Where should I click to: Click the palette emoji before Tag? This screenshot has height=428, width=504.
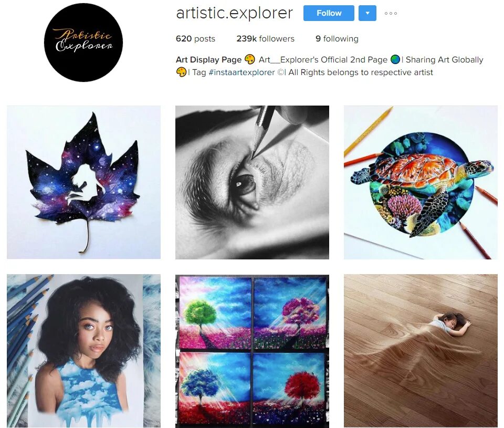coord(181,72)
